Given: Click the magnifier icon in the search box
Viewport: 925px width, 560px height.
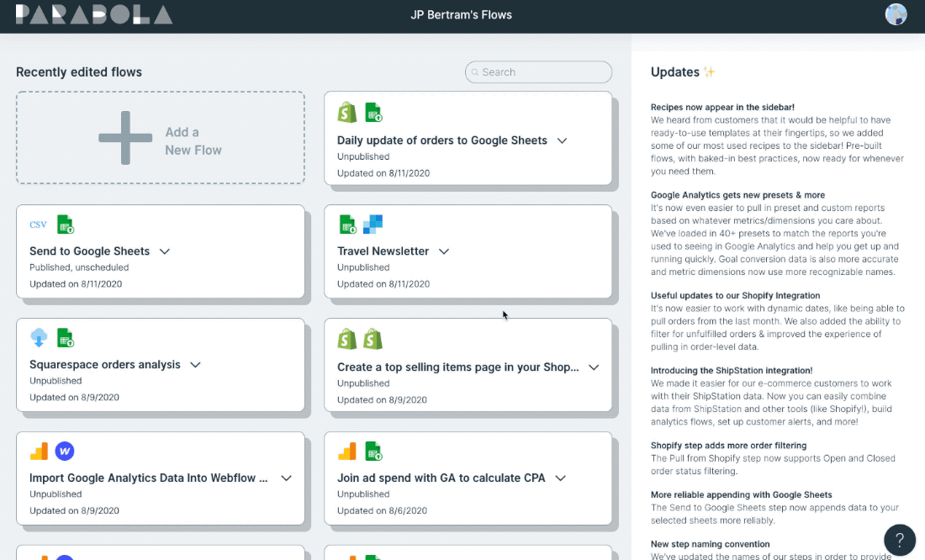Looking at the screenshot, I should [x=475, y=72].
